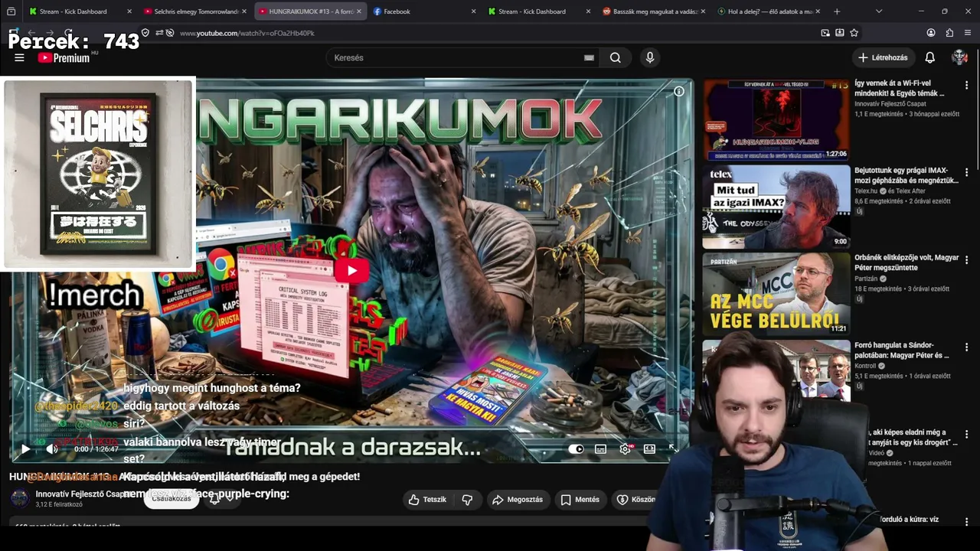Mute the video volume
This screenshot has height=551, width=980.
coord(52,449)
